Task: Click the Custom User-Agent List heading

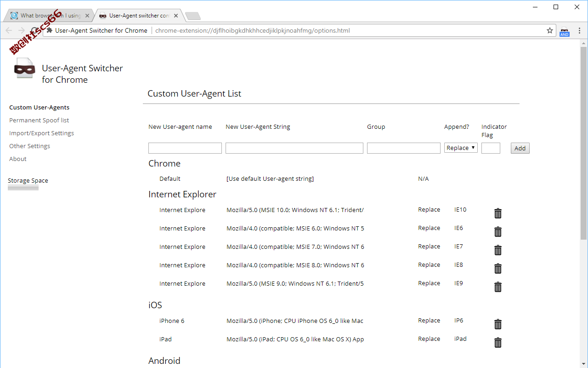Action: [194, 93]
